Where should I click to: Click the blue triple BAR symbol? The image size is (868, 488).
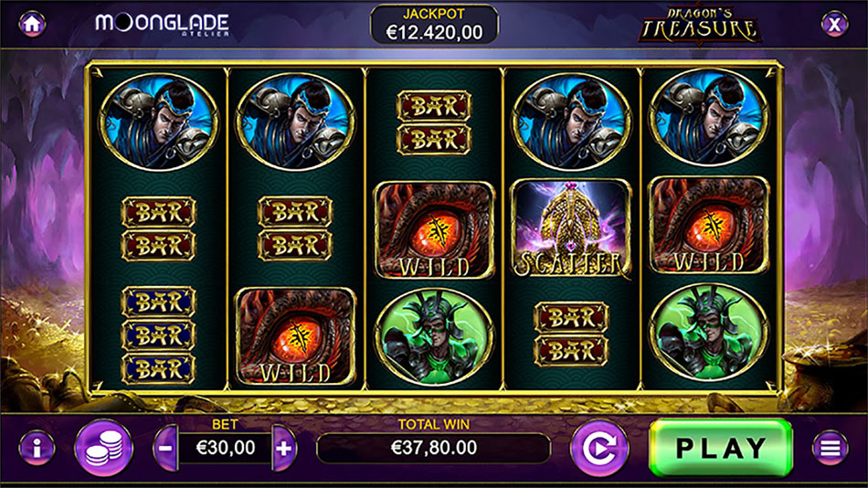pyautogui.click(x=158, y=335)
